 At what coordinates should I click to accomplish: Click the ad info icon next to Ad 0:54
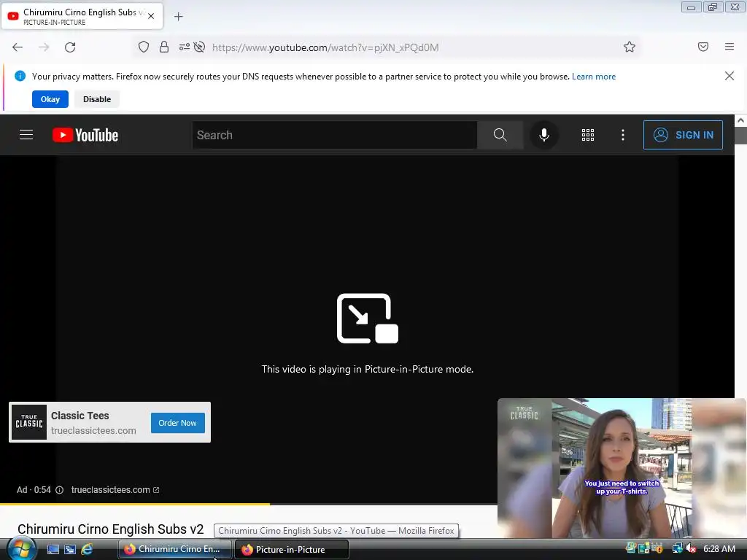click(x=60, y=490)
